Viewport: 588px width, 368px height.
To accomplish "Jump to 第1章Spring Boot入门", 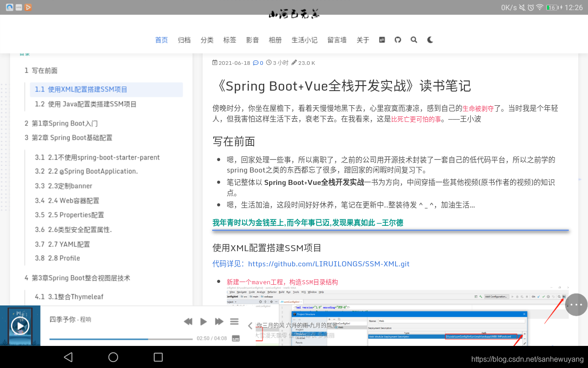I will (x=61, y=123).
